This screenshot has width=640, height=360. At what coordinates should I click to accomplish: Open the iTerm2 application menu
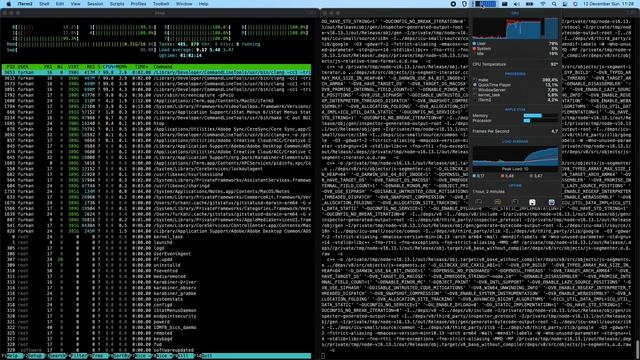[x=25, y=4]
